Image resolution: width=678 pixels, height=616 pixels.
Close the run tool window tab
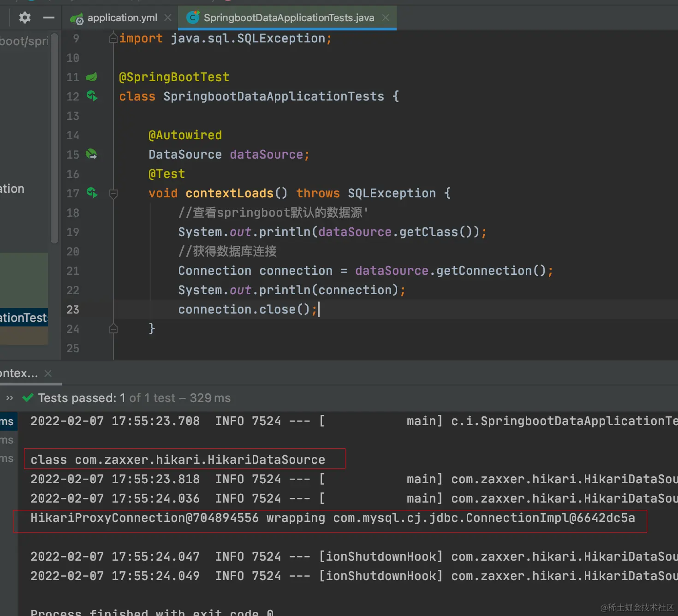click(x=48, y=373)
